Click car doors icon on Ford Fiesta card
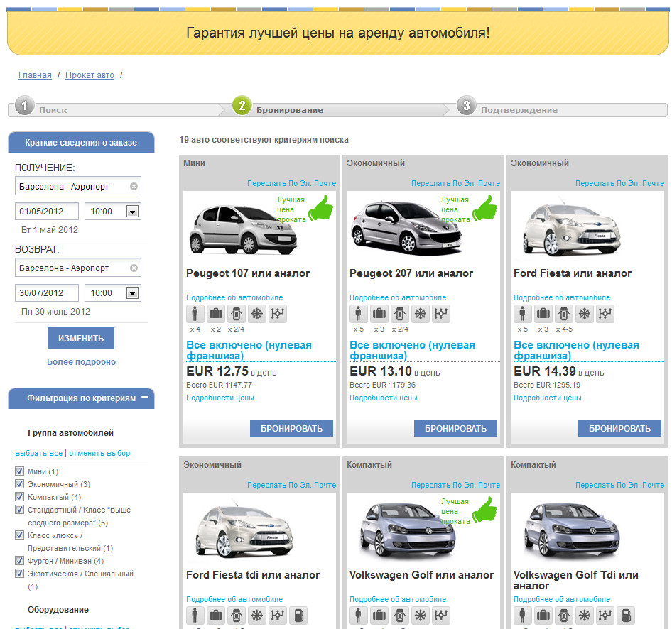The image size is (672, 629). 563,314
